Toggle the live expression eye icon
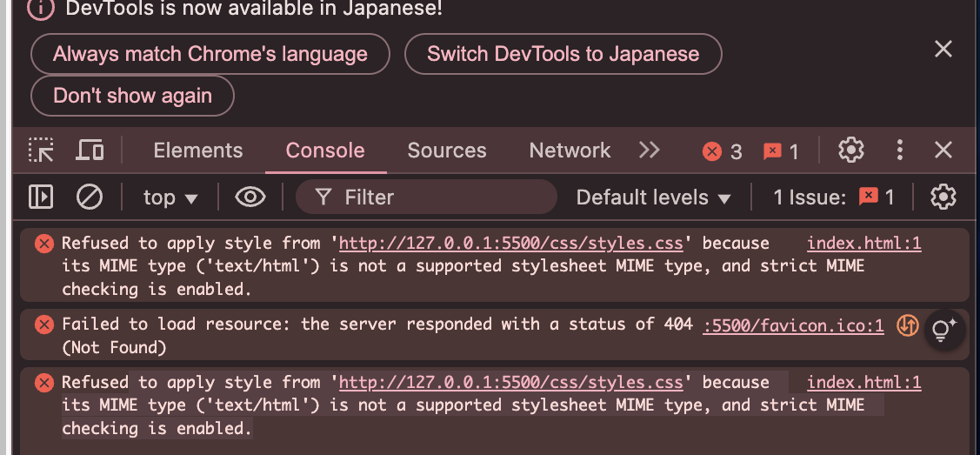Screen dimensions: 980x455 click(x=250, y=197)
